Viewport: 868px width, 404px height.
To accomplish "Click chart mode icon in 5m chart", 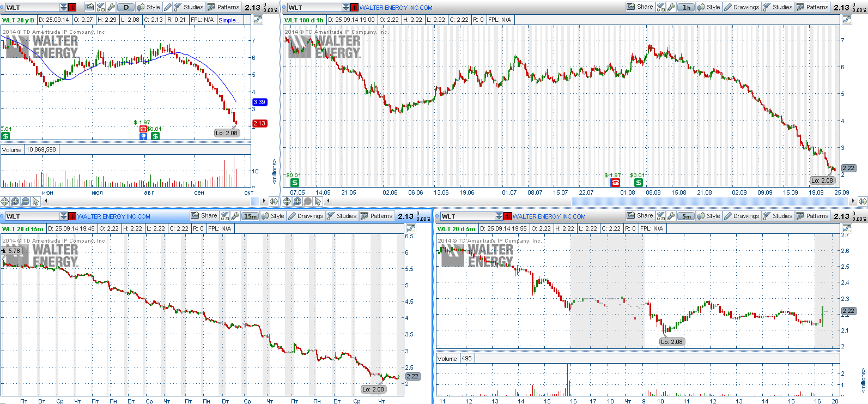I will tap(847, 228).
